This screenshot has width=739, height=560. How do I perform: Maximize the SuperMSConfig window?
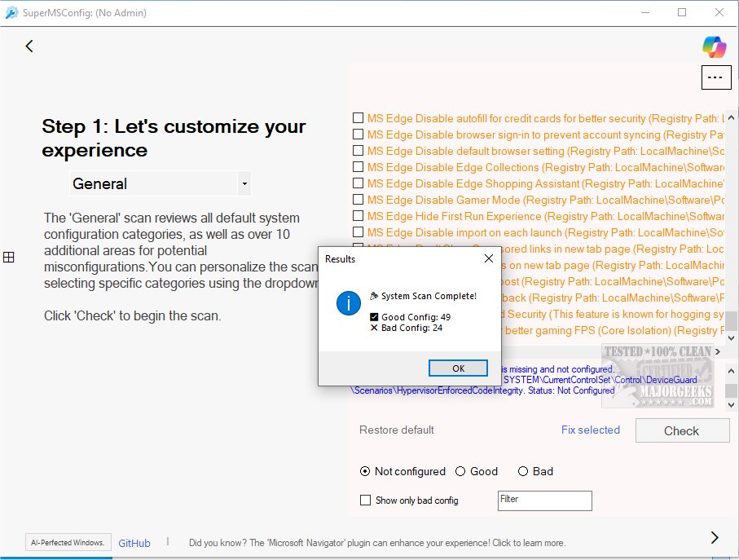tap(682, 13)
